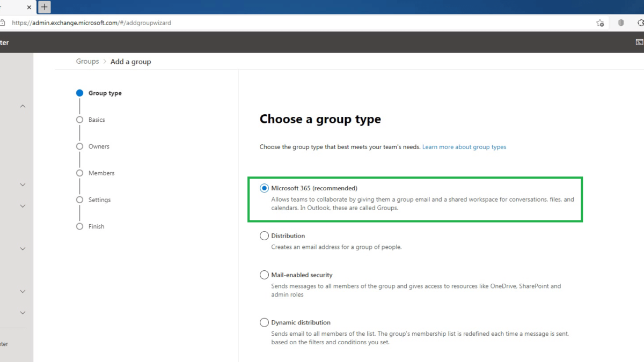Viewport: 644px width, 362px height.
Task: Jump to the Owners wizard step
Action: click(93, 146)
